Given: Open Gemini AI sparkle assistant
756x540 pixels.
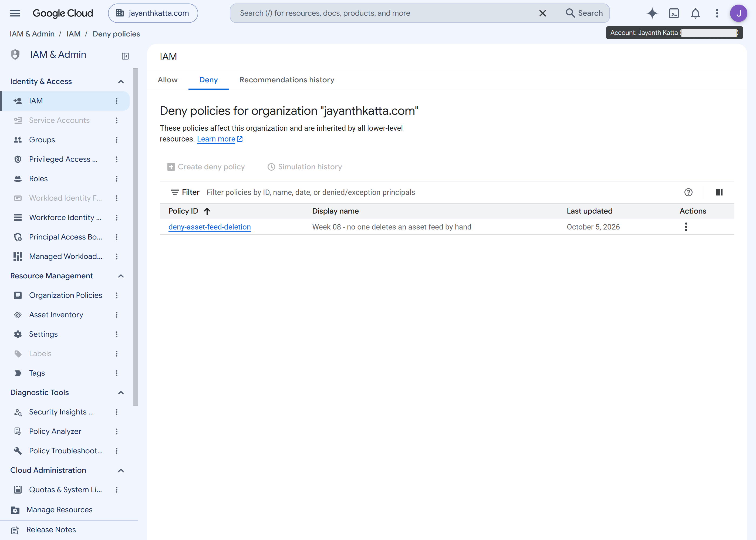Looking at the screenshot, I should pyautogui.click(x=652, y=13).
